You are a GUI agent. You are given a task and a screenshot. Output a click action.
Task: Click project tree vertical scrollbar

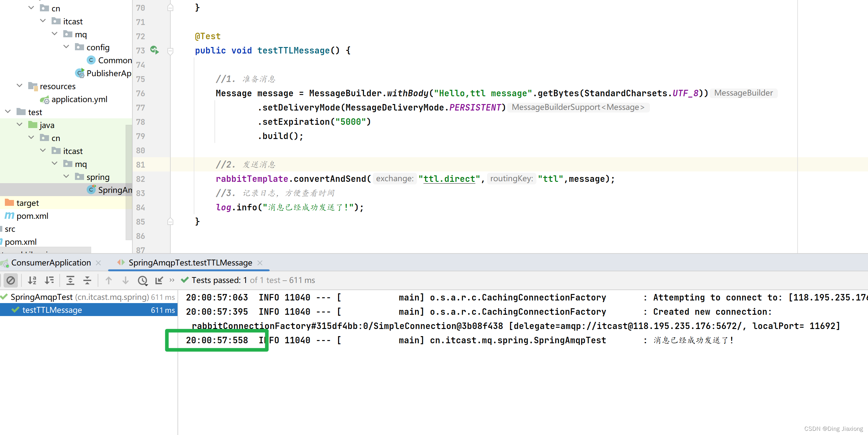pos(129,182)
